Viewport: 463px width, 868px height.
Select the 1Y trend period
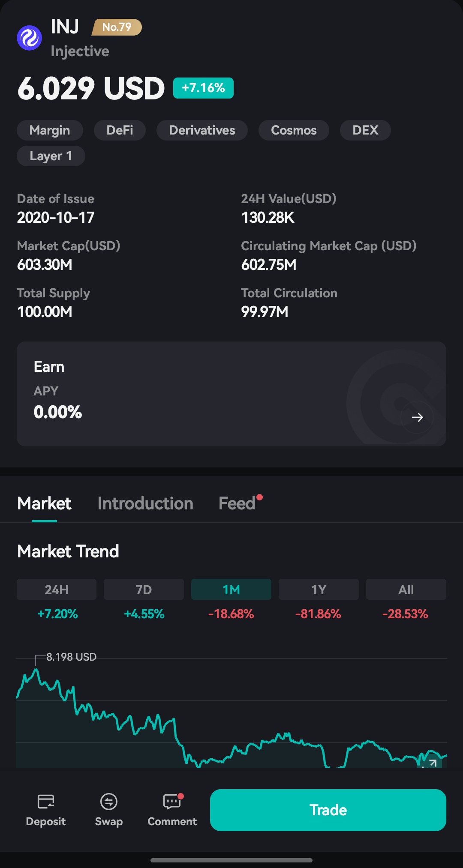point(319,590)
